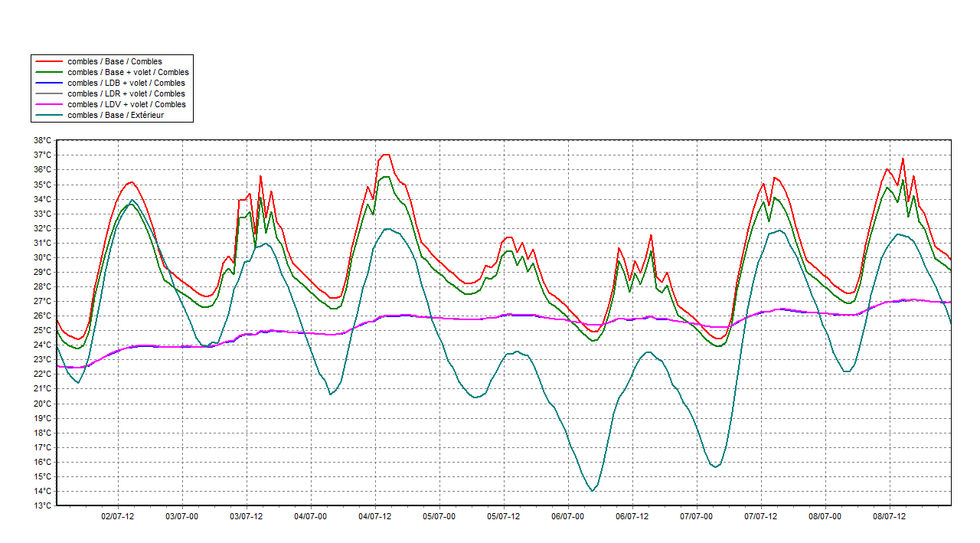Select "combles / Base + volet / Combles" legend text
Image resolution: width=980 pixels, height=543 pixels.
coord(128,72)
